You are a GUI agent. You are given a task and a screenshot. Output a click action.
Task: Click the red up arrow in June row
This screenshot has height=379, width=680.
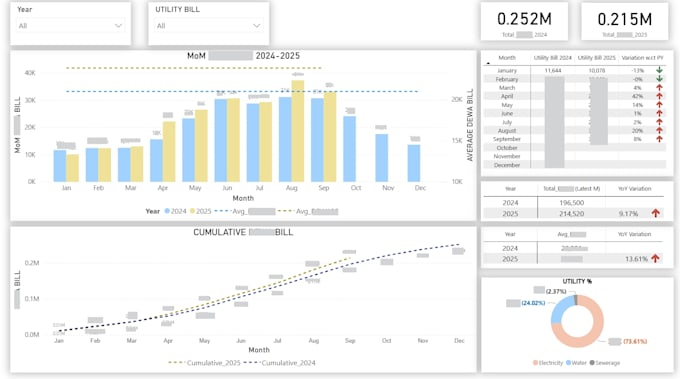click(x=659, y=113)
